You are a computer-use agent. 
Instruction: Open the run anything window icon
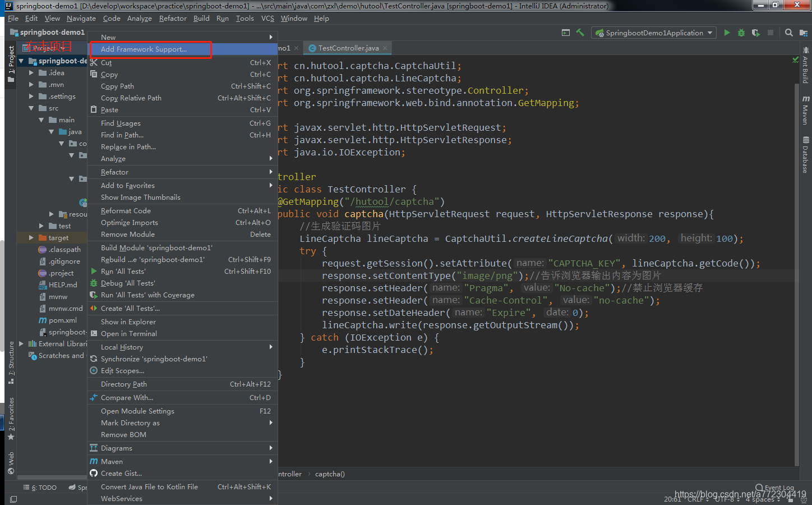tap(566, 33)
